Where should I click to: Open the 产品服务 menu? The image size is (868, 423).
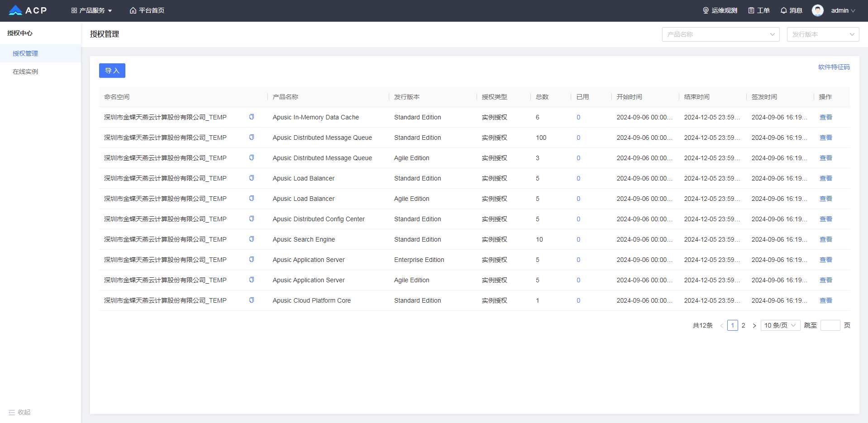pyautogui.click(x=91, y=10)
